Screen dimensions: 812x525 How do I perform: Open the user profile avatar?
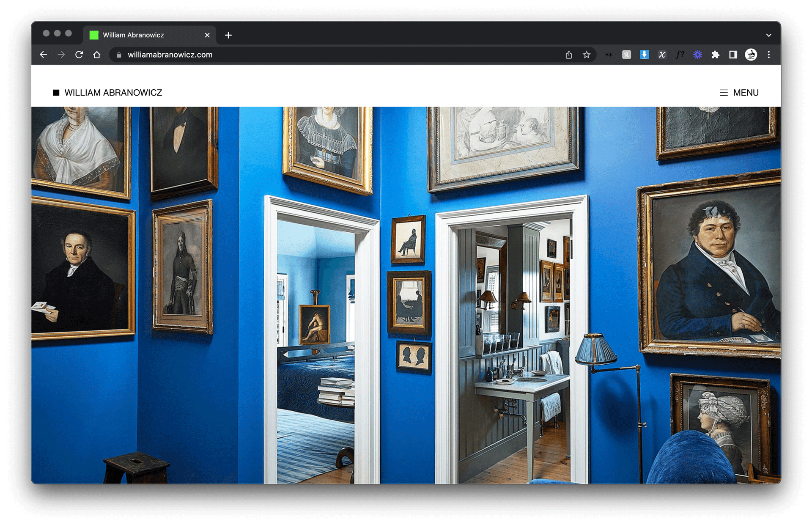coord(751,55)
